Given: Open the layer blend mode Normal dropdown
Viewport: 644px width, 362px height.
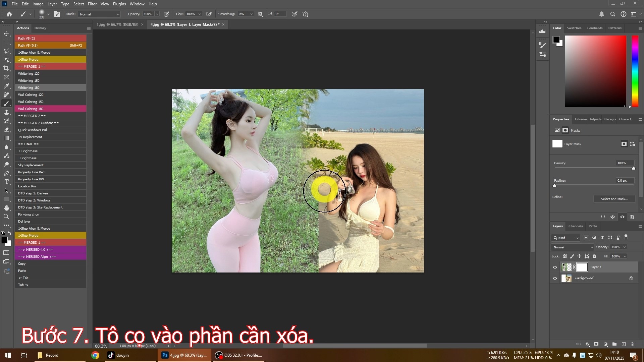Looking at the screenshot, I should (x=572, y=247).
